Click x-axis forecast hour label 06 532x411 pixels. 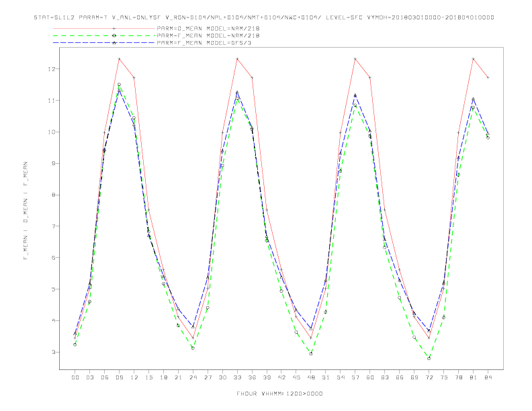click(x=105, y=377)
